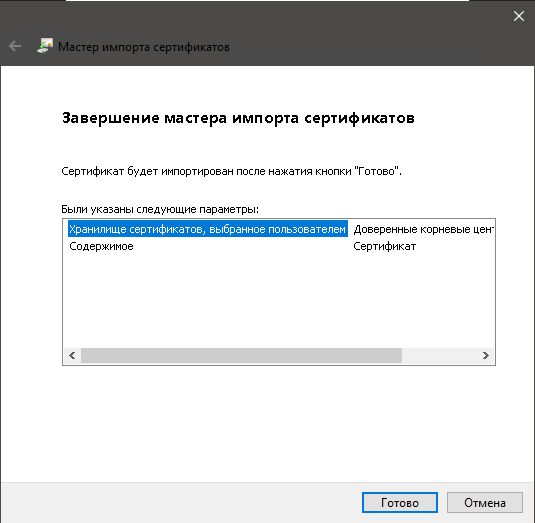Image resolution: width=535 pixels, height=523 pixels.
Task: Click the Были указаны следующие параметры label
Action: tap(160, 209)
